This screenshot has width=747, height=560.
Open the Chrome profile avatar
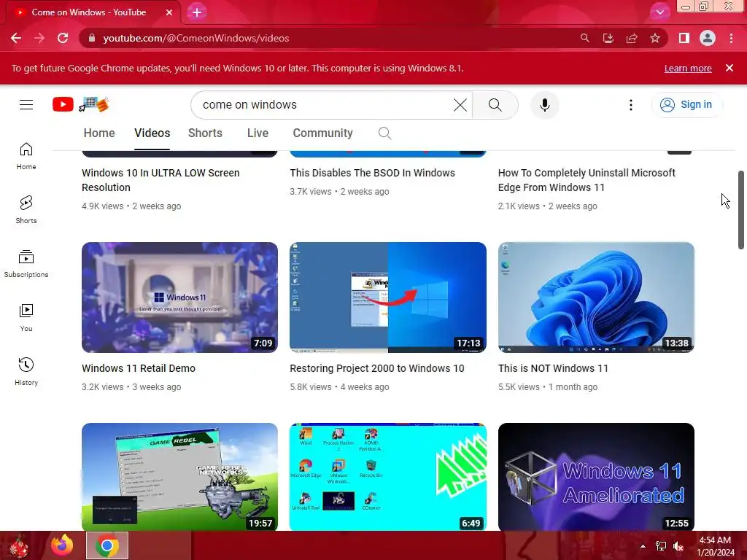coord(708,38)
